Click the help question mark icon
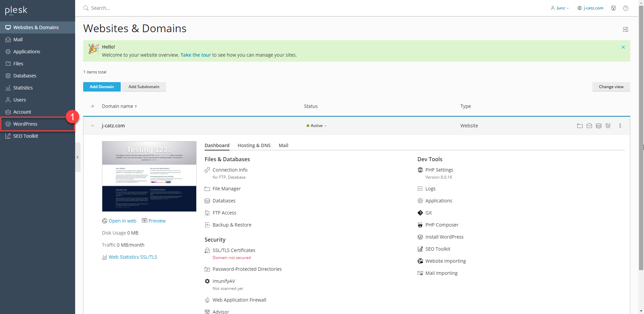Screen dimensions: 644x314 [626, 8]
